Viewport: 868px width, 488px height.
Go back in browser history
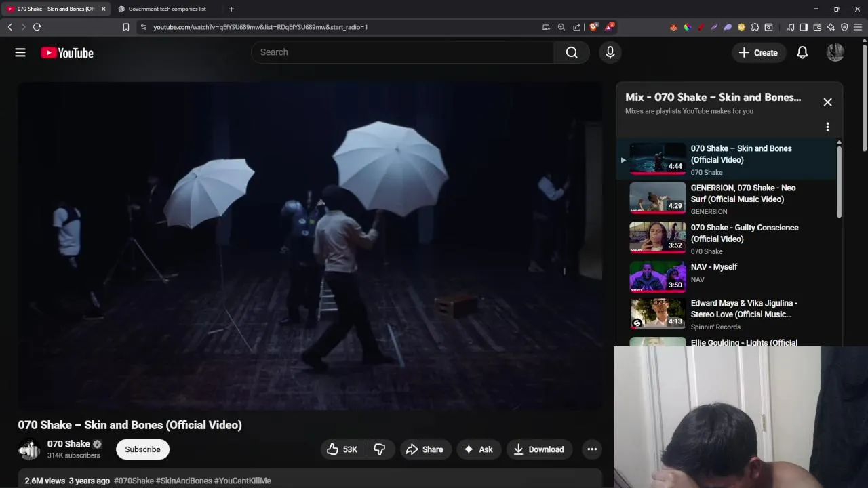point(9,27)
